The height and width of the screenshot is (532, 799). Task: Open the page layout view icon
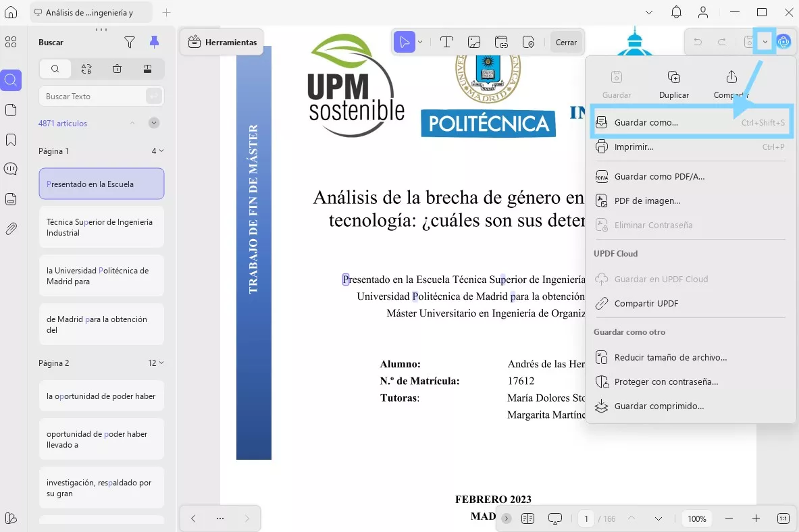pyautogui.click(x=528, y=518)
